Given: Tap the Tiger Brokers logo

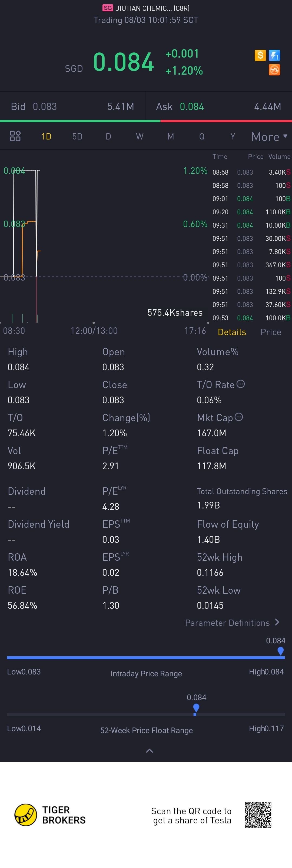Looking at the screenshot, I should coord(50,815).
